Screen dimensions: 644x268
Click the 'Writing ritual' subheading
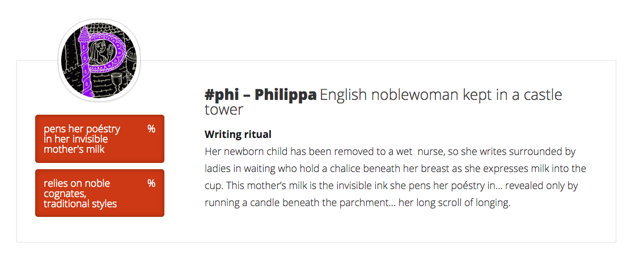tap(238, 135)
